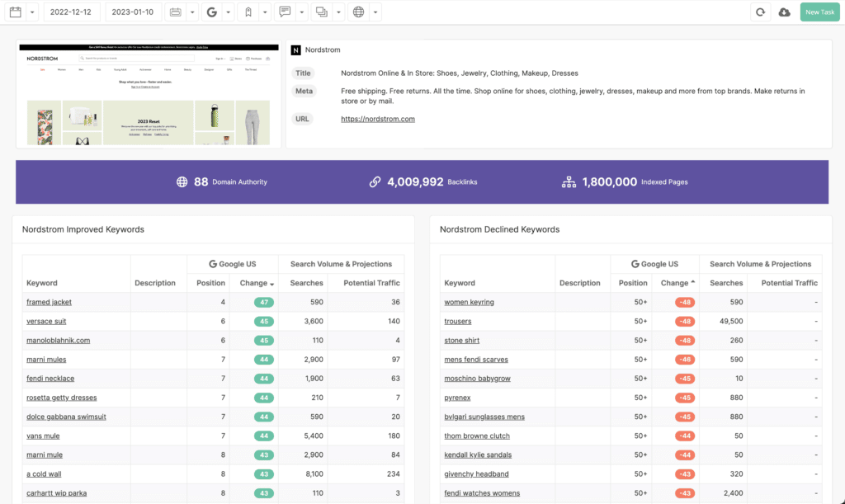Open the comments speech bubble icon

(285, 12)
